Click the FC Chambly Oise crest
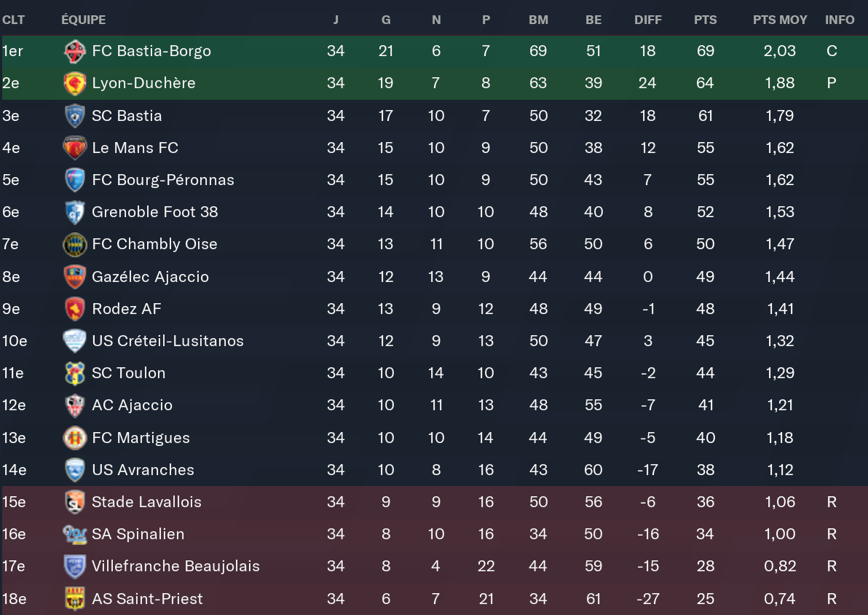Screen dimensions: 868x615 pyautogui.click(x=74, y=244)
